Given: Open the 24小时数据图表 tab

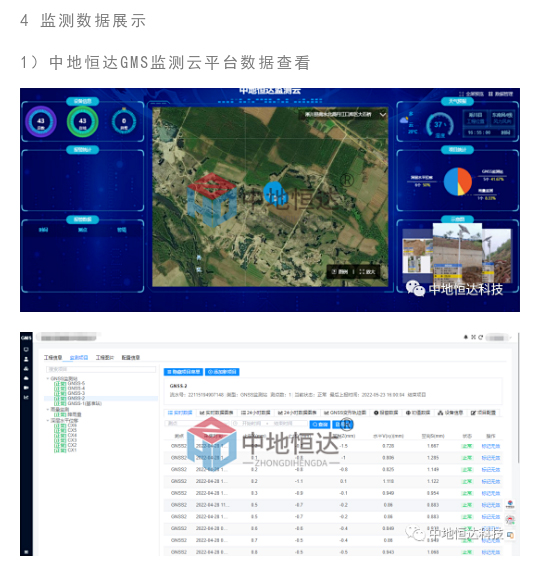Looking at the screenshot, I should 297,413.
